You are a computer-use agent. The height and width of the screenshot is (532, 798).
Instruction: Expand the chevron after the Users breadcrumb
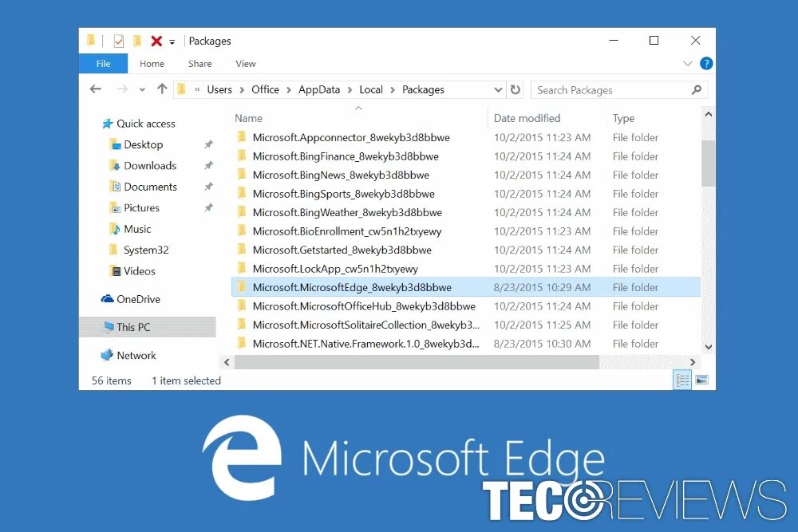(243, 90)
